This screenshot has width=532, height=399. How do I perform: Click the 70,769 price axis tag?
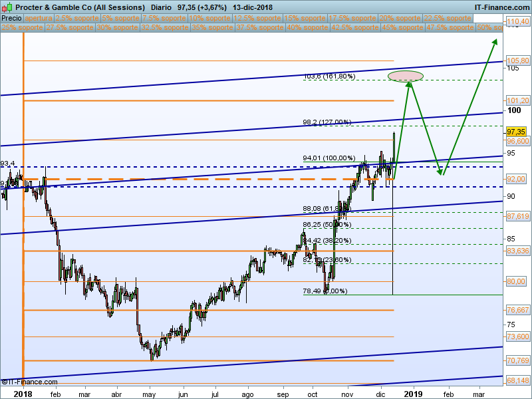point(517,360)
